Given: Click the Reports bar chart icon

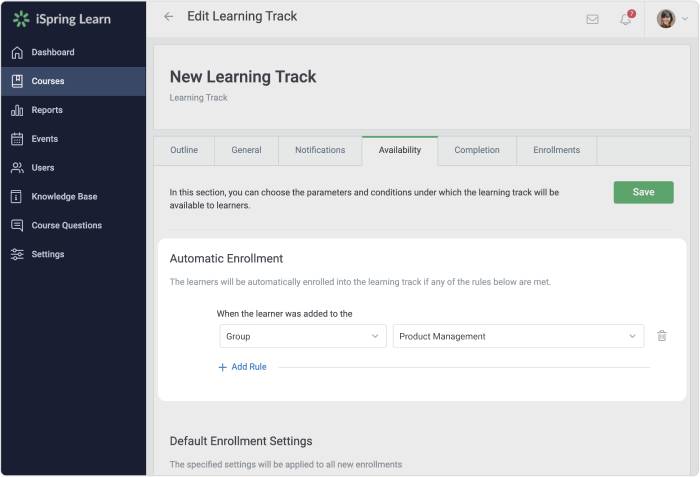Looking at the screenshot, I should [x=17, y=110].
